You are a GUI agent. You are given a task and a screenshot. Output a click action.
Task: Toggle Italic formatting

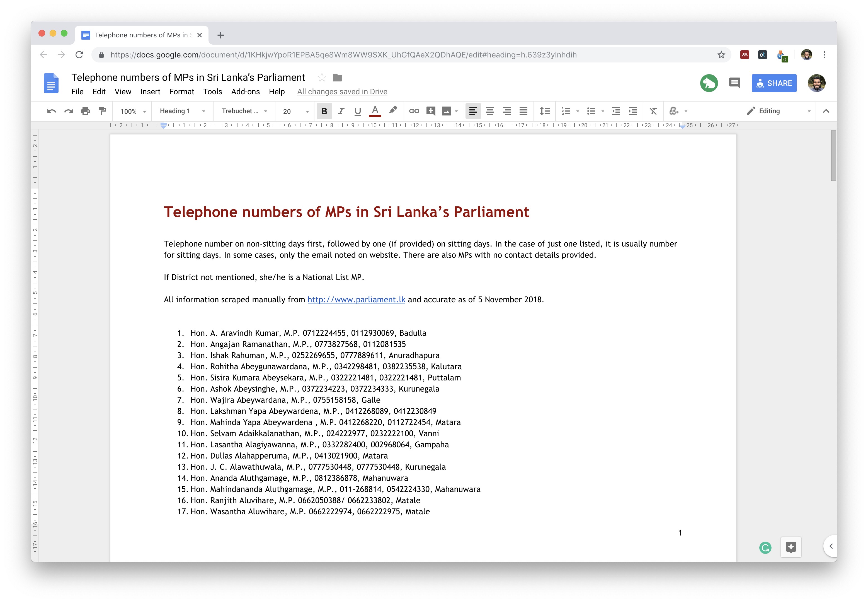point(341,111)
